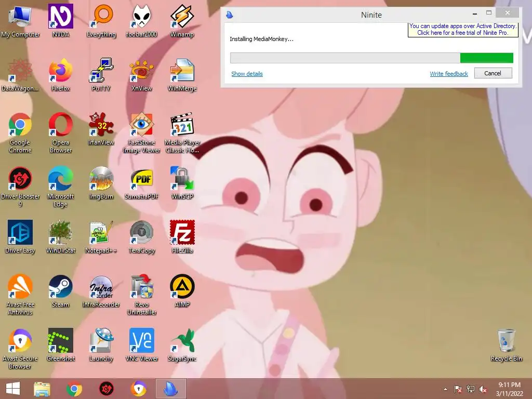The width and height of the screenshot is (532, 399).
Task: Select the Avast Free Antivirus icon
Action: pyautogui.click(x=20, y=295)
